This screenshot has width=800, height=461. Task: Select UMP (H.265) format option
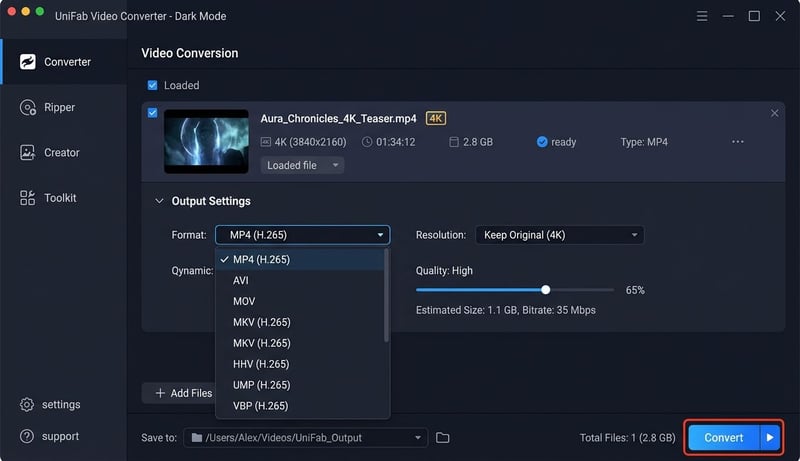(x=300, y=385)
